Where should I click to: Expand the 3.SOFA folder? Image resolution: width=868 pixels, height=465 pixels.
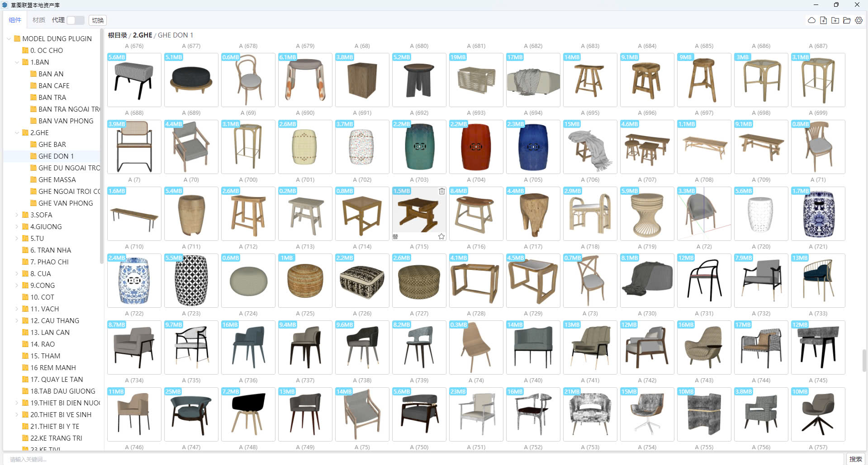(x=17, y=215)
